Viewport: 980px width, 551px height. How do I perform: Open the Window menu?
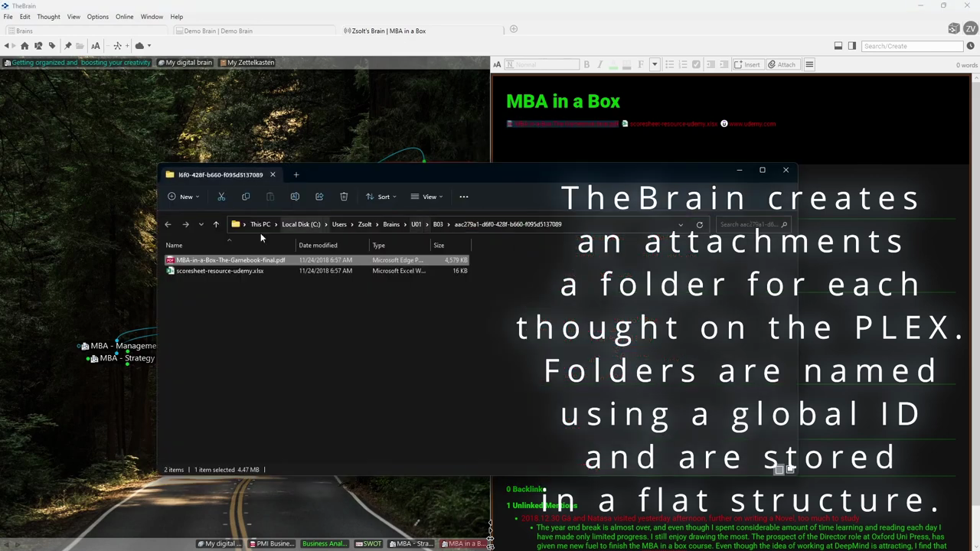tap(152, 17)
